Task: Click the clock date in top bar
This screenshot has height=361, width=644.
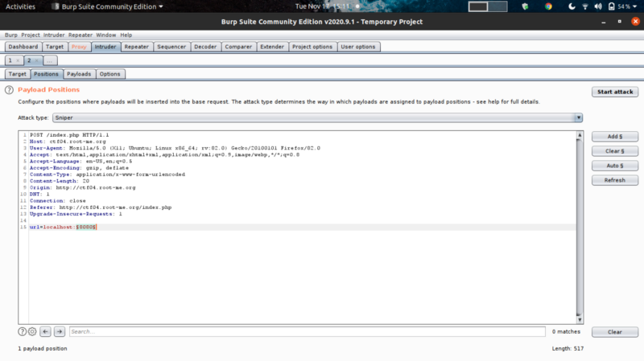Action: (x=323, y=6)
